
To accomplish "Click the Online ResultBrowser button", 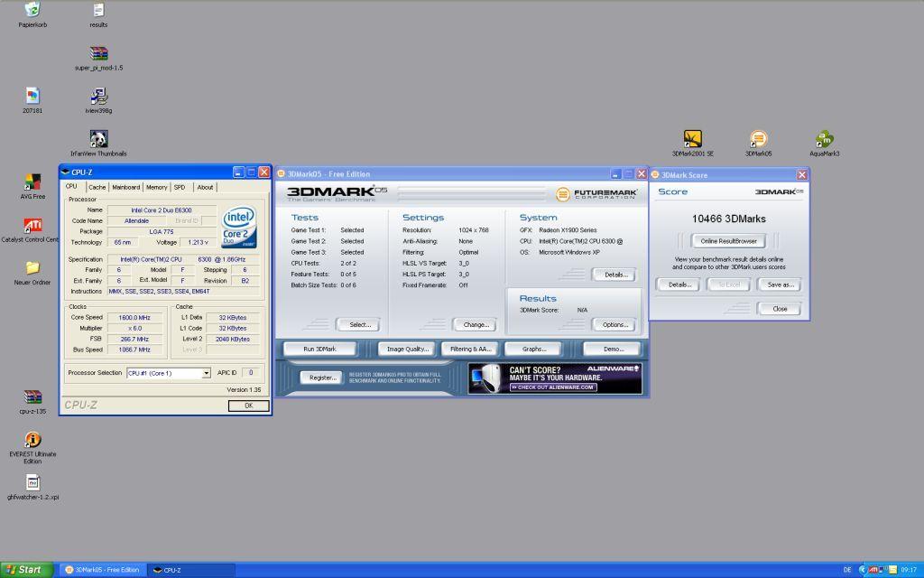I will pyautogui.click(x=728, y=240).
